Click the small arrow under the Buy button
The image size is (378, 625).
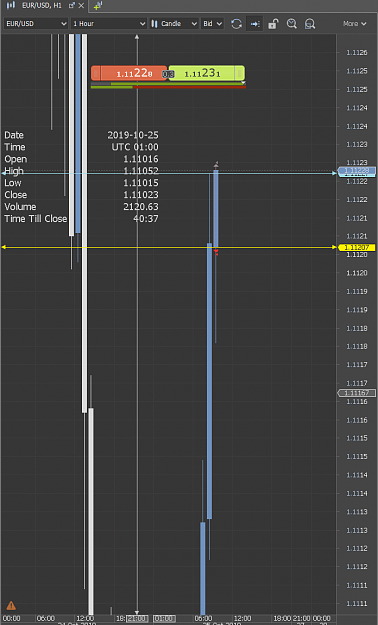tap(243, 83)
